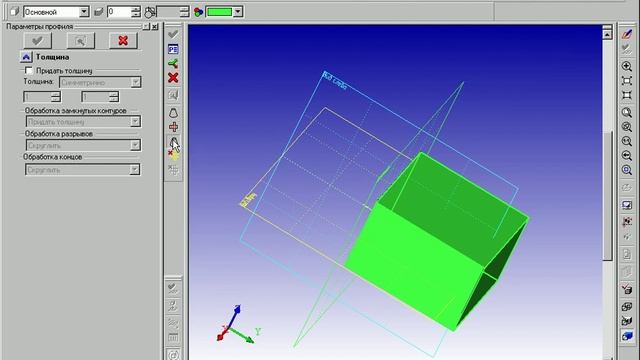Click the red X in the vertical toolbar
Screen dimensions: 640x360
(173, 78)
